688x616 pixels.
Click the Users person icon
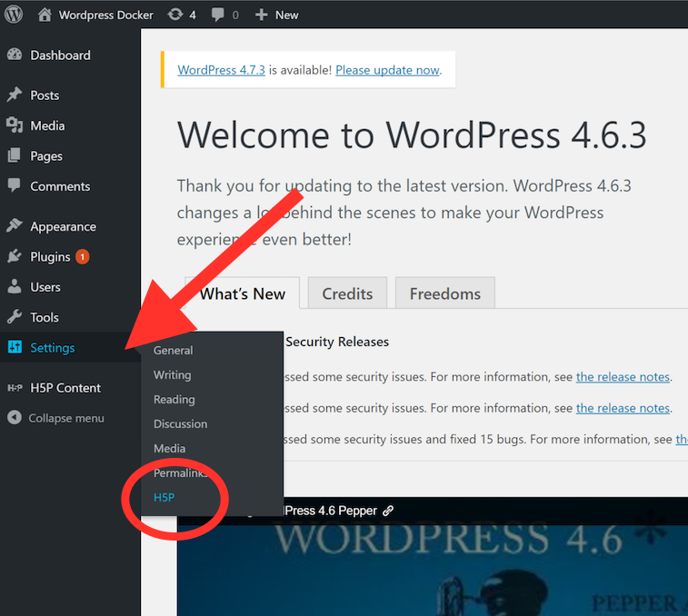point(15,286)
